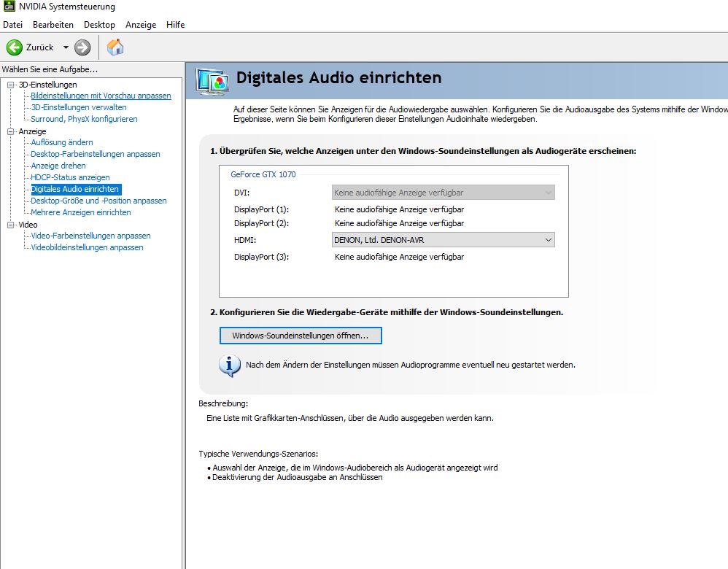Go to the home page via house icon

115,47
